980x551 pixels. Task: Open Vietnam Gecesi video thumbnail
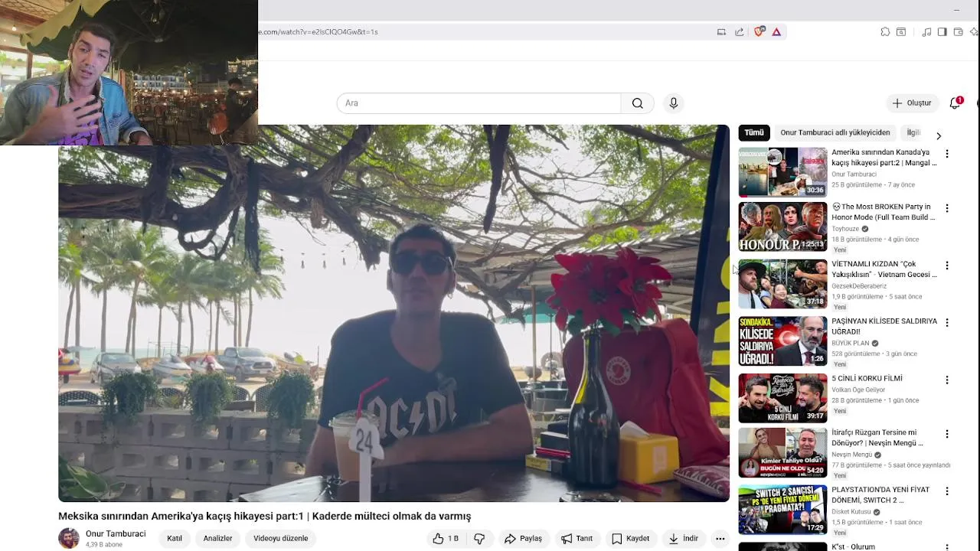(782, 284)
